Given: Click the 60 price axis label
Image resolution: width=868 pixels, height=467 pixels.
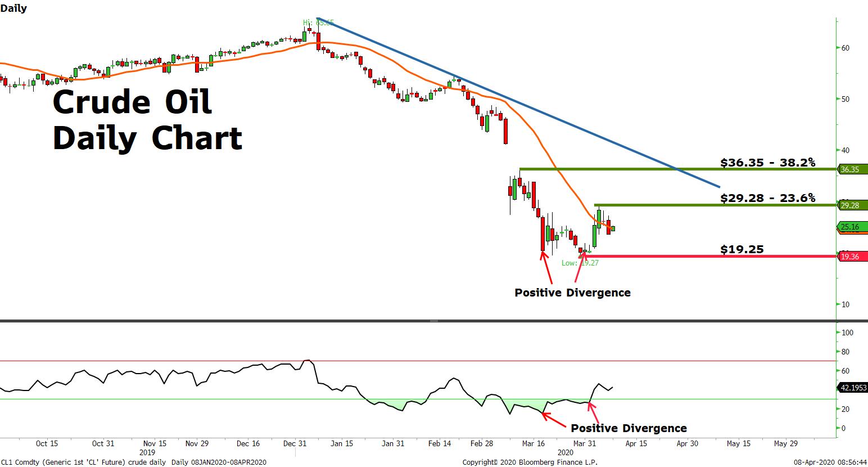Looking at the screenshot, I should pos(845,48).
